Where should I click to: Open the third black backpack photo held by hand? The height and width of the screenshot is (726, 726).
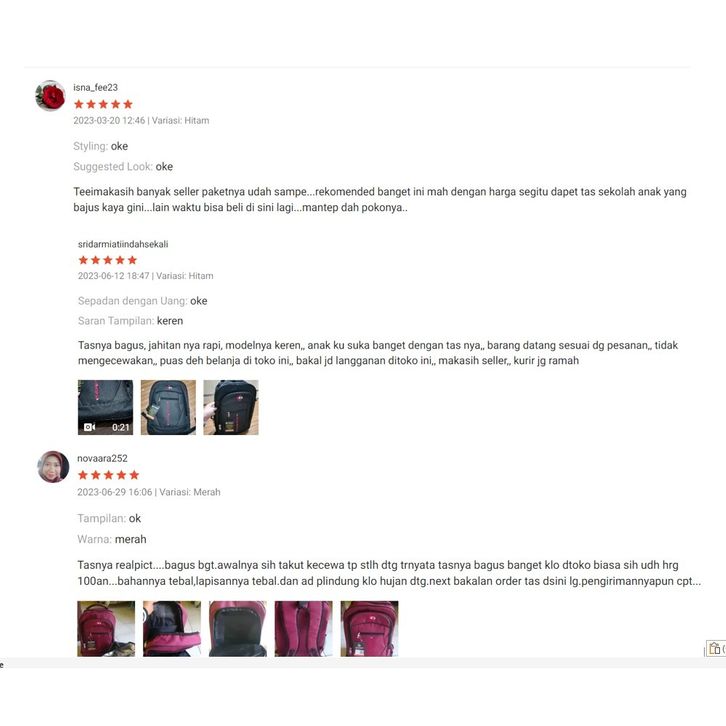coord(231,407)
